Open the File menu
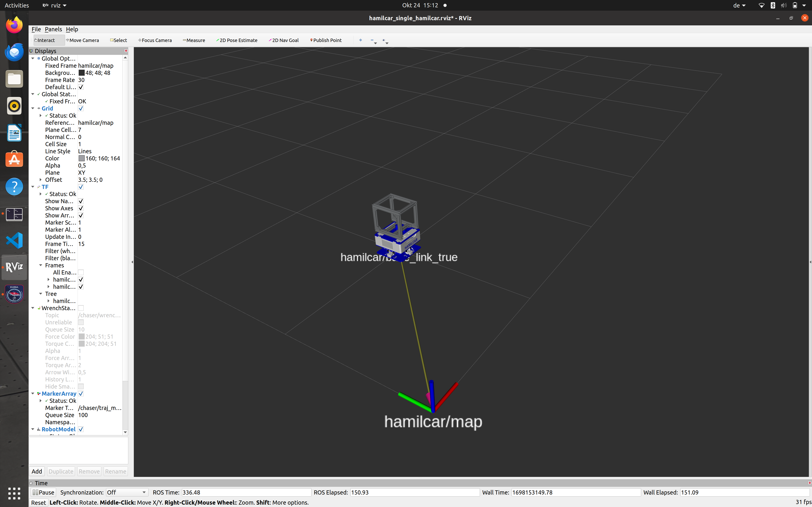The height and width of the screenshot is (507, 812). [36, 29]
